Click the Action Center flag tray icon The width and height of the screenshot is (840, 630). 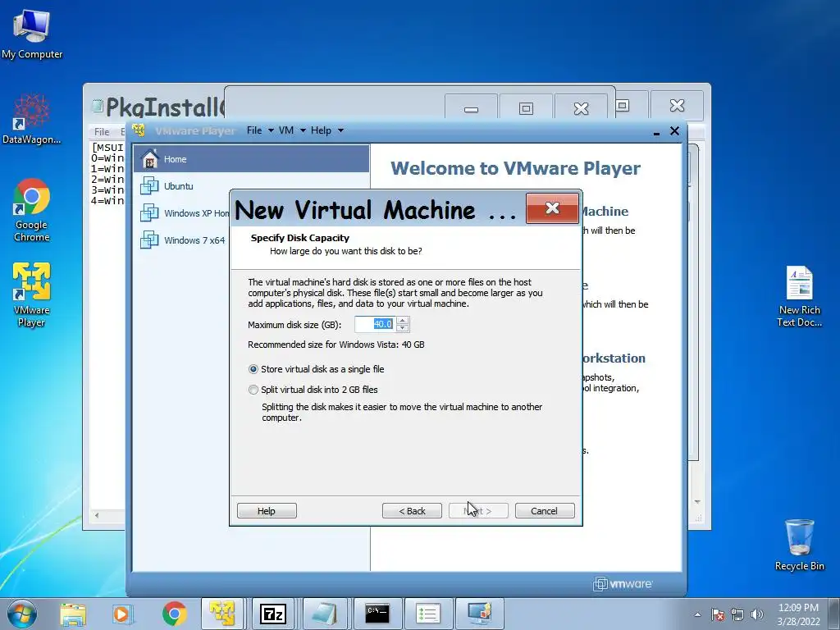pyautogui.click(x=717, y=614)
